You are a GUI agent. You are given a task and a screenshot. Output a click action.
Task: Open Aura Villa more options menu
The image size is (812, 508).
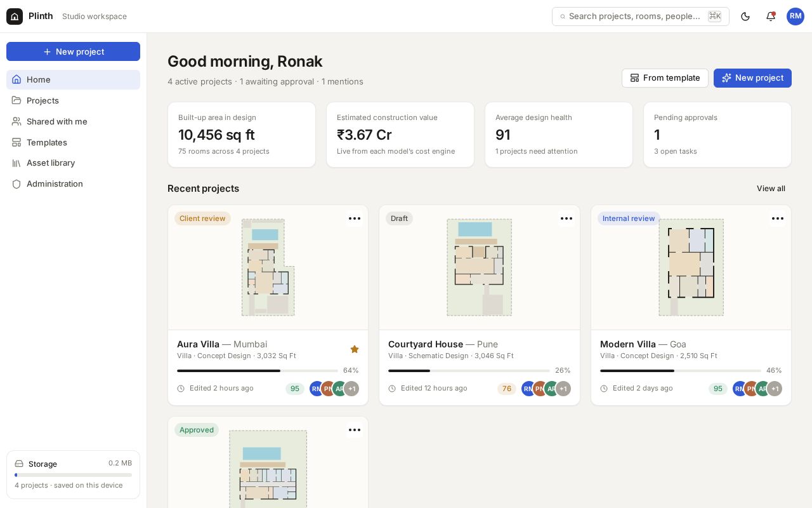click(x=355, y=218)
